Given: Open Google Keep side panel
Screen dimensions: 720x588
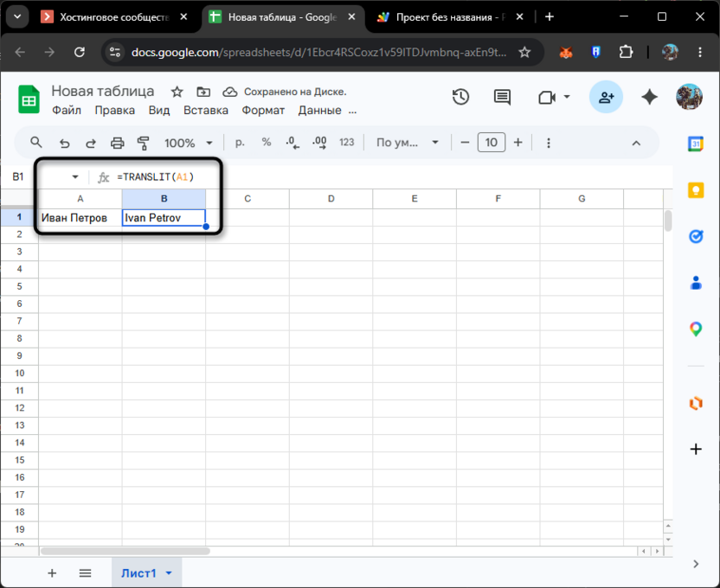Looking at the screenshot, I should [x=696, y=190].
